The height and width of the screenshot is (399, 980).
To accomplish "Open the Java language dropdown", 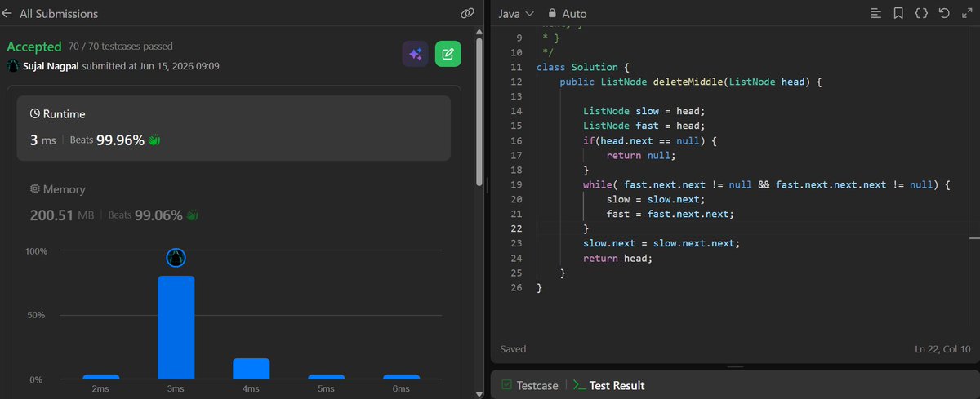I will [x=516, y=14].
